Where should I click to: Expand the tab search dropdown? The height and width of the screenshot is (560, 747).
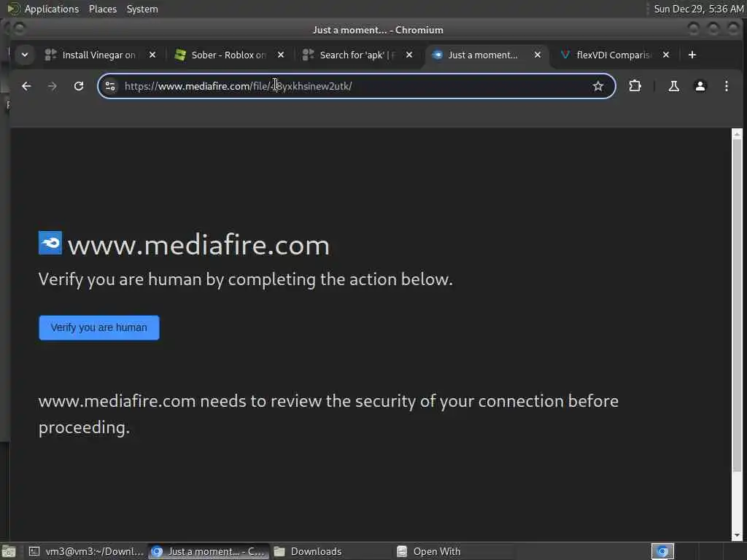pyautogui.click(x=25, y=55)
